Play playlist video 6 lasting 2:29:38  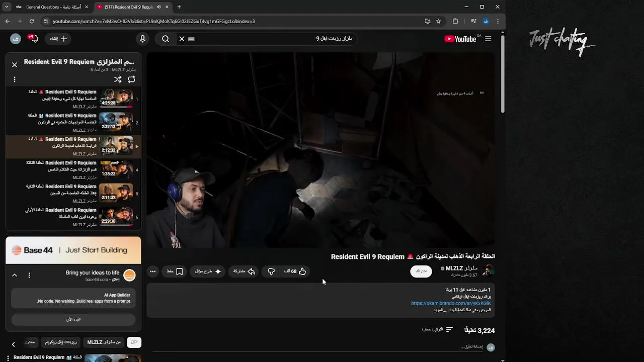pos(73,217)
